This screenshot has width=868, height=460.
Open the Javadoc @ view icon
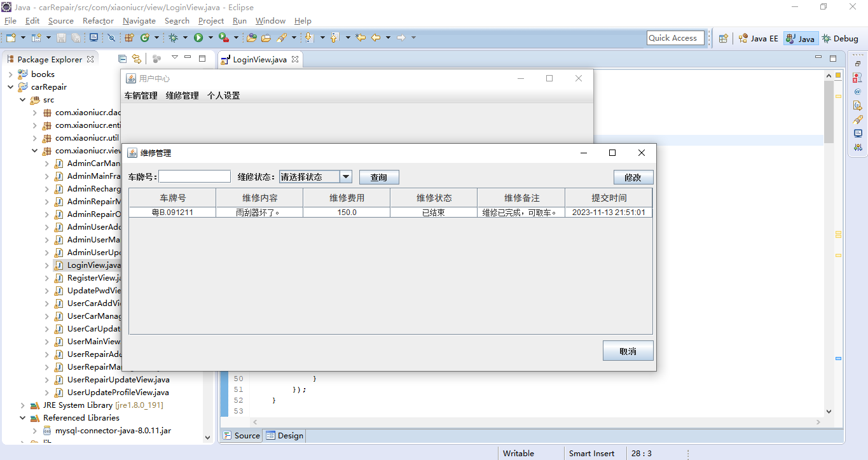point(858,92)
